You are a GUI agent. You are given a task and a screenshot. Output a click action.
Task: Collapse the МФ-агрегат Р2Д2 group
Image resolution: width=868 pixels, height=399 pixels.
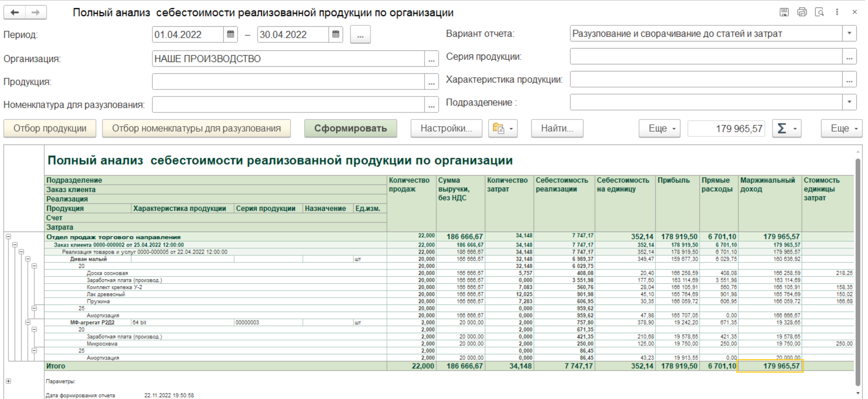point(28,322)
